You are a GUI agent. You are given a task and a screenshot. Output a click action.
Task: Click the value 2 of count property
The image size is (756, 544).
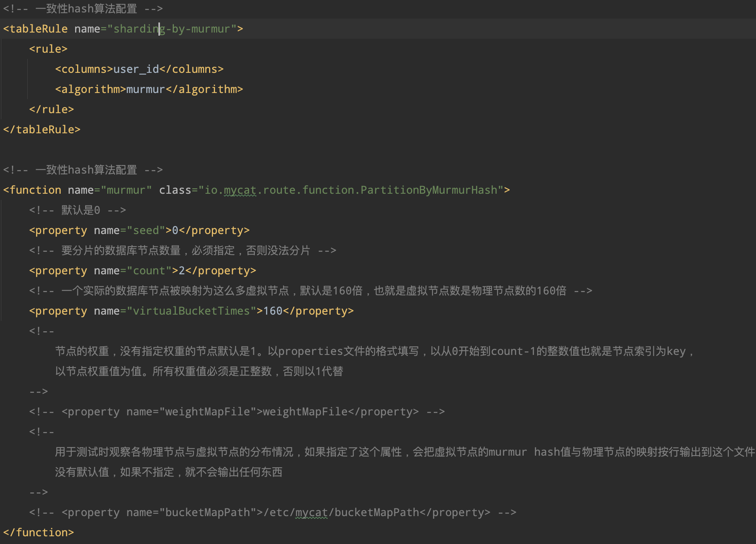point(182,271)
